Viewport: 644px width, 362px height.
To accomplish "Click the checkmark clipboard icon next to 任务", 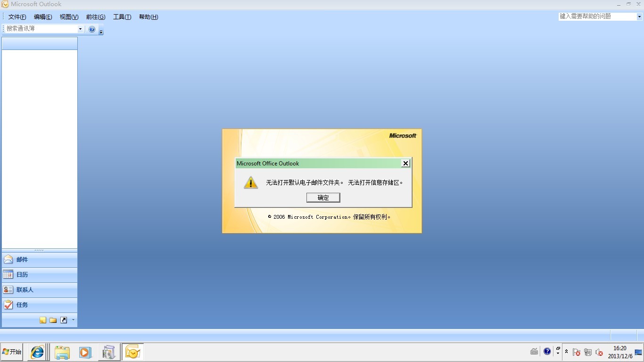I will click(x=8, y=304).
